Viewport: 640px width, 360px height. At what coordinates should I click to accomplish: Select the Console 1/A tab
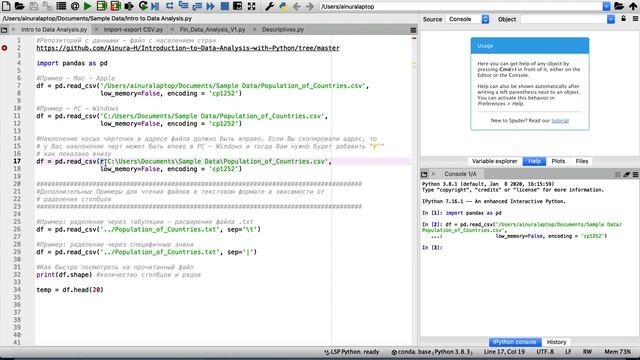point(460,174)
